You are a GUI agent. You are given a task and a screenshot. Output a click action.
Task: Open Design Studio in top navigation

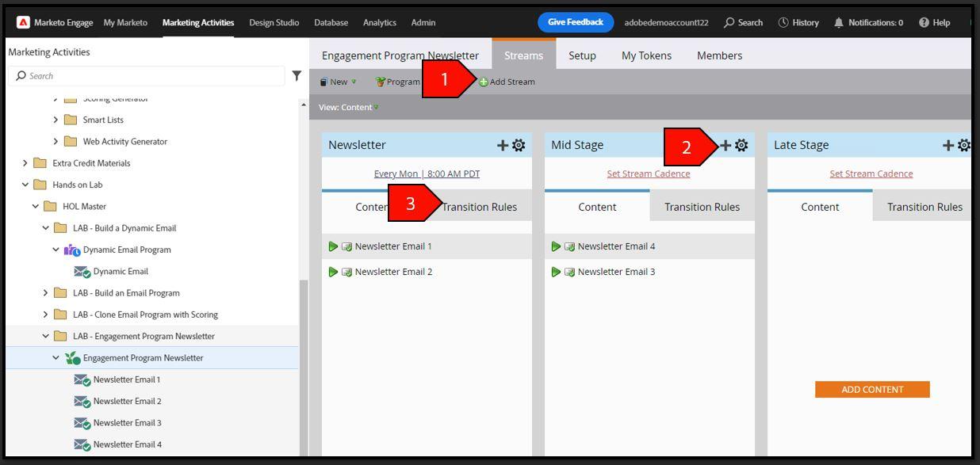click(274, 22)
